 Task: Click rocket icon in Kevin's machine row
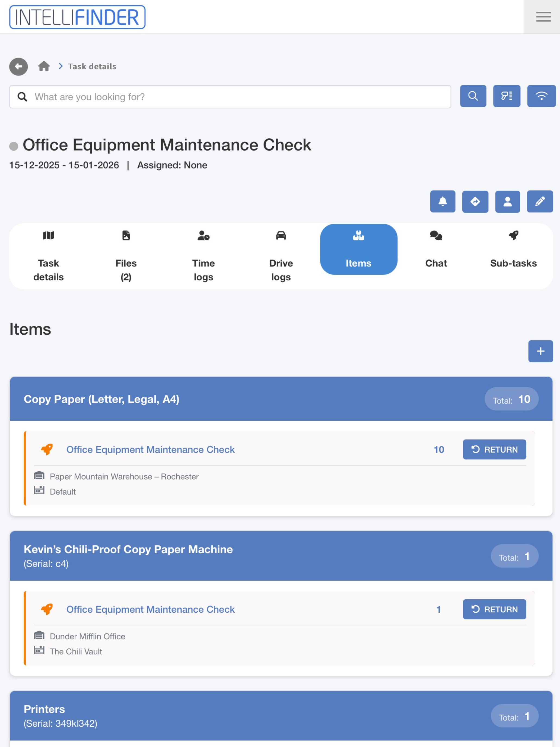[x=47, y=609]
